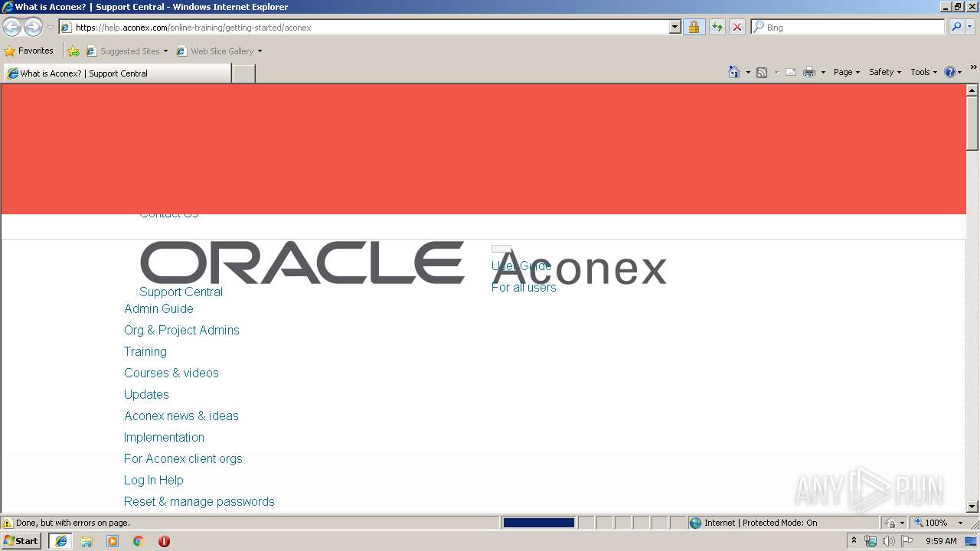Open the Training link
The height and width of the screenshot is (551, 980).
coord(145,351)
